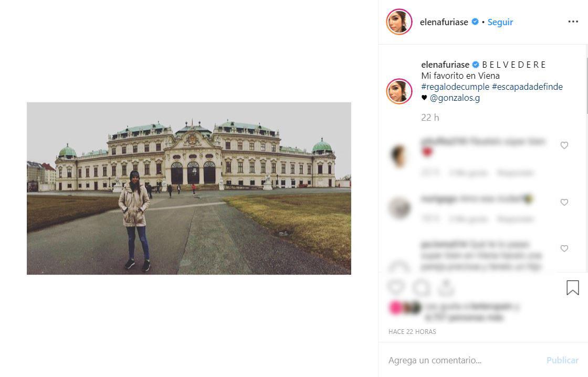588x377 pixels.
Task: Open the #escapadadefinde hashtag
Action: (x=527, y=87)
